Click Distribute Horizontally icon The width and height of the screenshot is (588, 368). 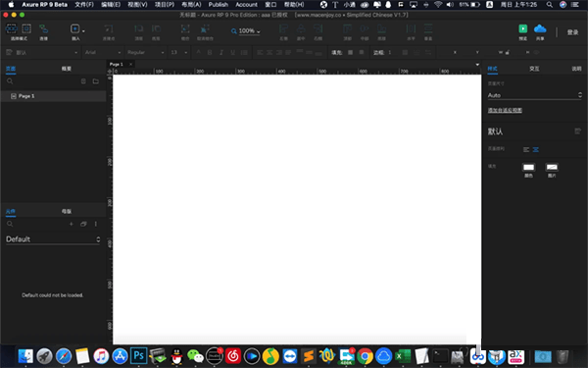pyautogui.click(x=411, y=28)
